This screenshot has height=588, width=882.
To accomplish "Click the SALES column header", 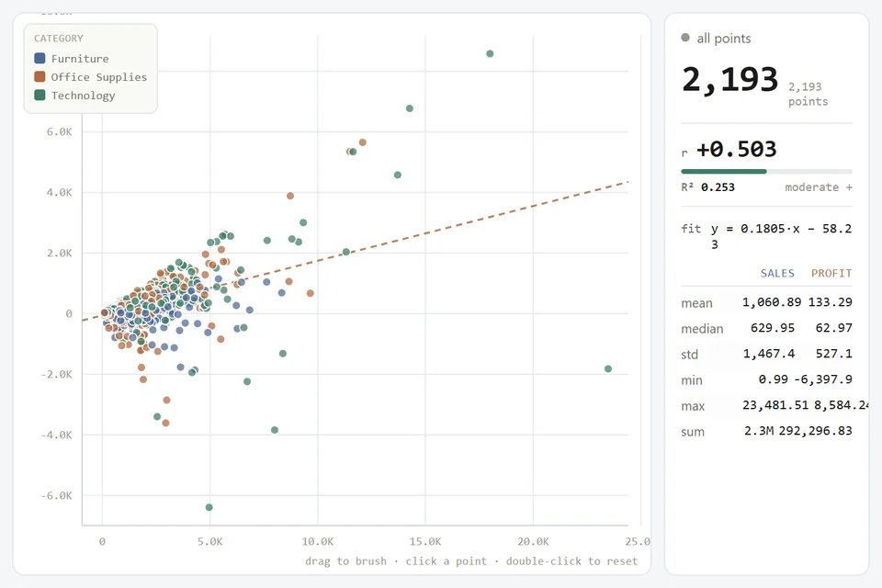I will (777, 274).
